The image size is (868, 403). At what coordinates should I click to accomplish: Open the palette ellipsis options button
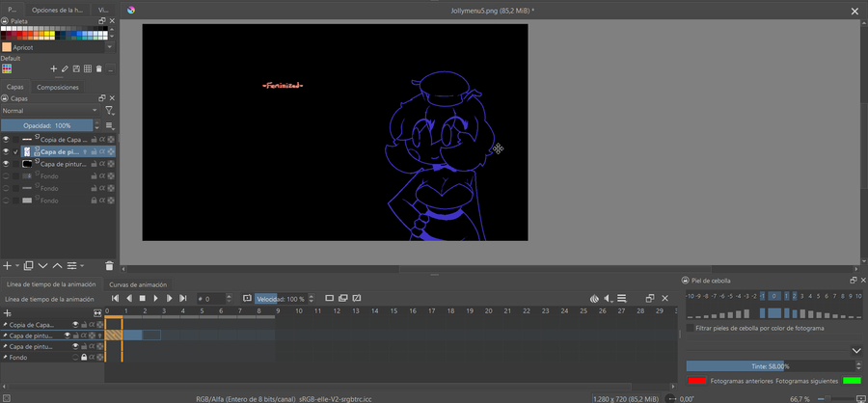point(111,68)
